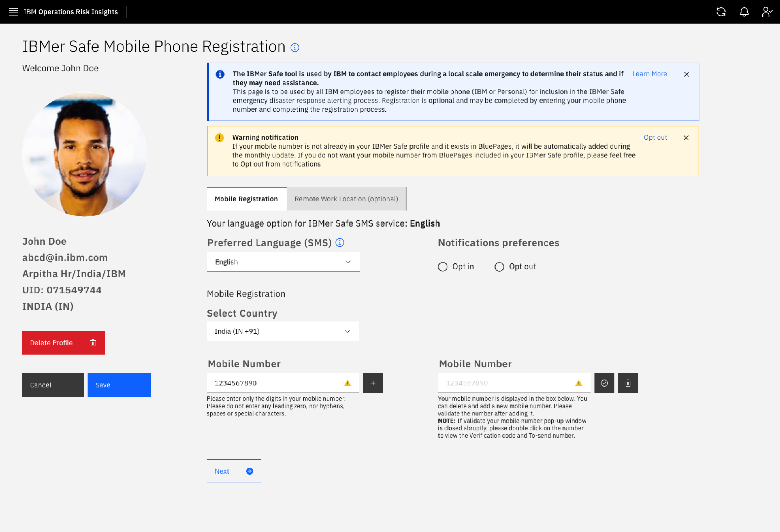Dismiss the blue info notification
Screen dimensions: 780x532
click(686, 74)
